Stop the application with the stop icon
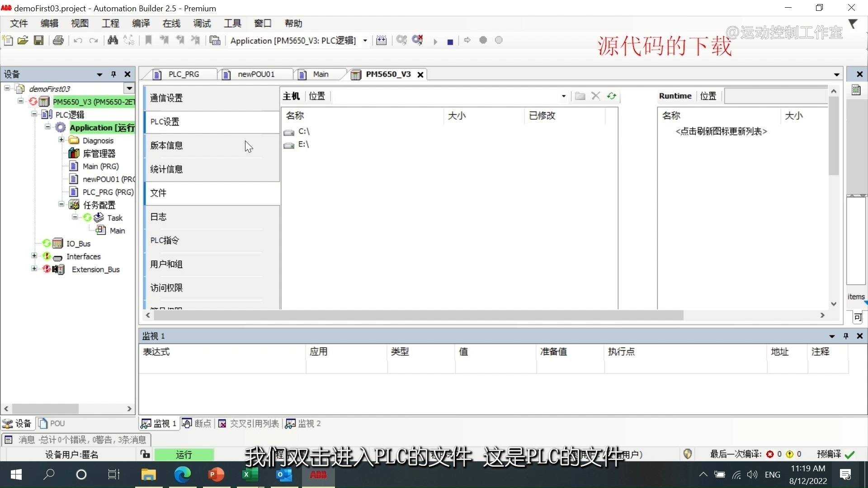Viewport: 868px width, 488px height. click(x=450, y=41)
